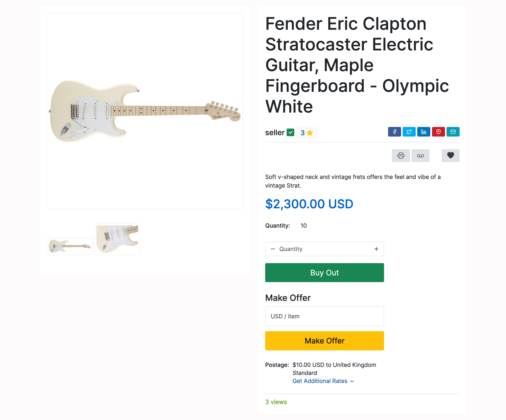506x420 pixels.
Task: Open the seller's 3-star rating
Action: click(307, 133)
